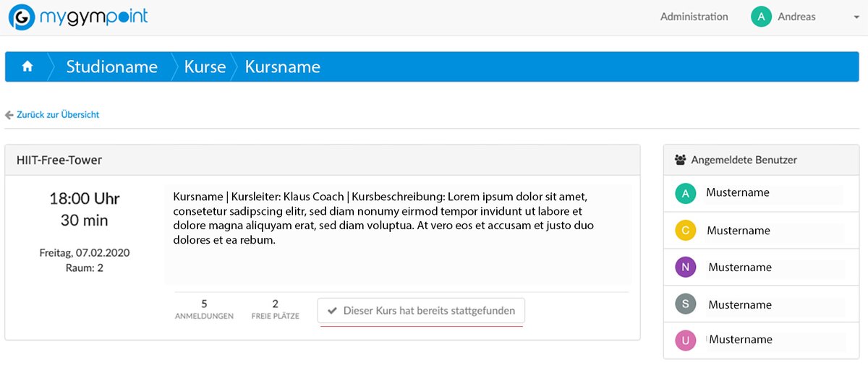The height and width of the screenshot is (381, 868).
Task: Expand the user dropdown arrow
Action: 856,17
